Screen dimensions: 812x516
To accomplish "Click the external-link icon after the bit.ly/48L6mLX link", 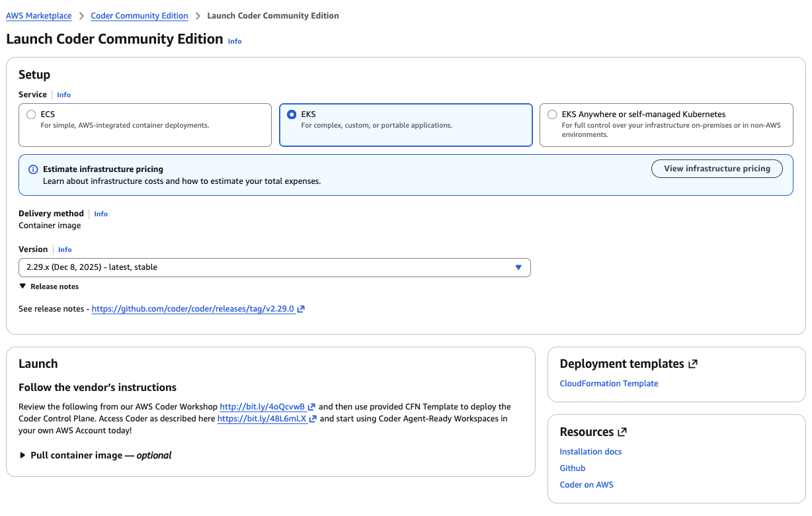I will [x=313, y=419].
